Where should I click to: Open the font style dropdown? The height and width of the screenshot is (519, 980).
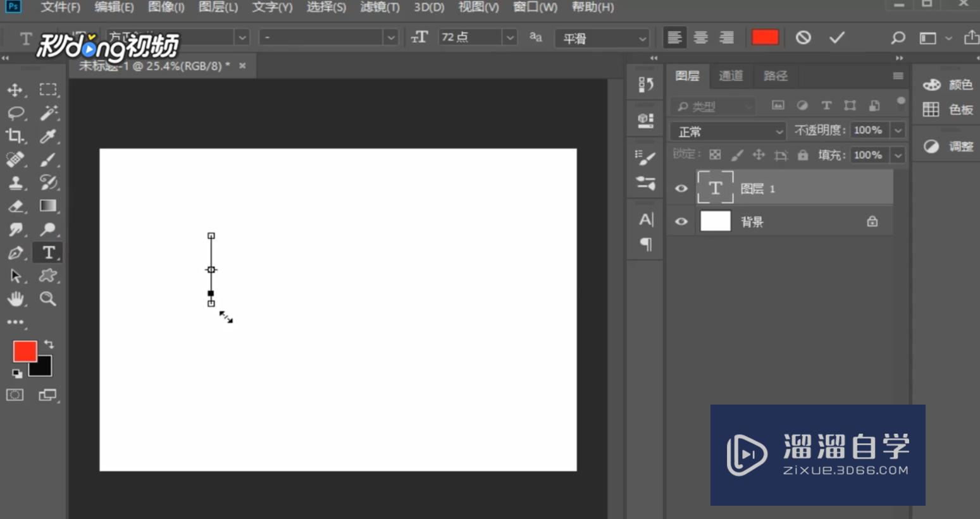tap(391, 38)
